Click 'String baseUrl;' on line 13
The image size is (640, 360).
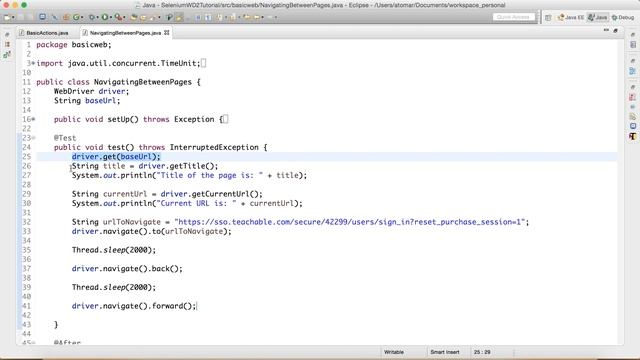(x=87, y=100)
